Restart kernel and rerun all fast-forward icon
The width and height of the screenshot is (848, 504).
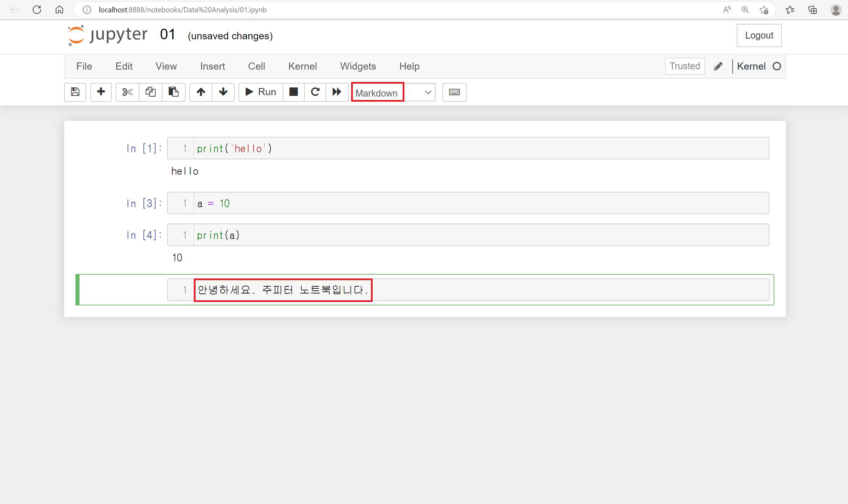coord(337,92)
